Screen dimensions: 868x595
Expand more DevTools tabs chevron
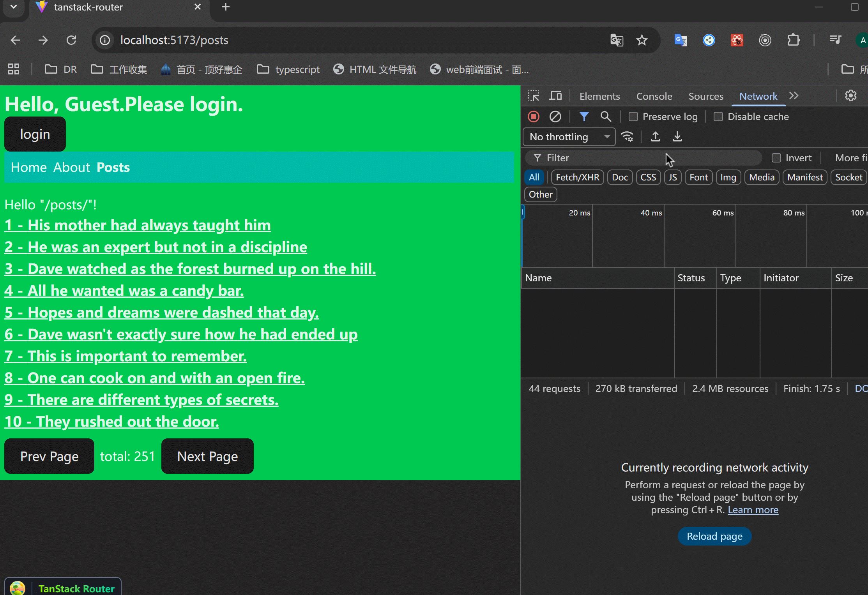[x=794, y=96]
